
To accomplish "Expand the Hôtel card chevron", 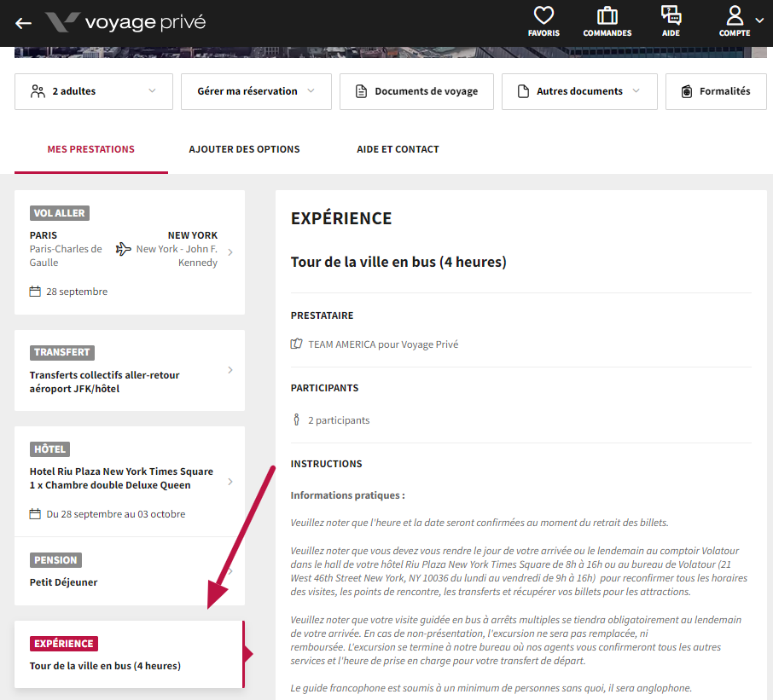I will [230, 482].
